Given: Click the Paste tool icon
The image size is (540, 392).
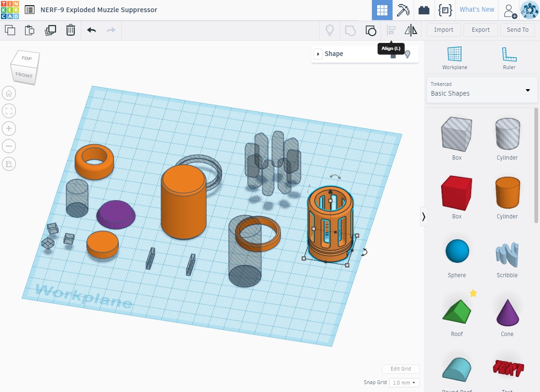Looking at the screenshot, I should point(29,30).
